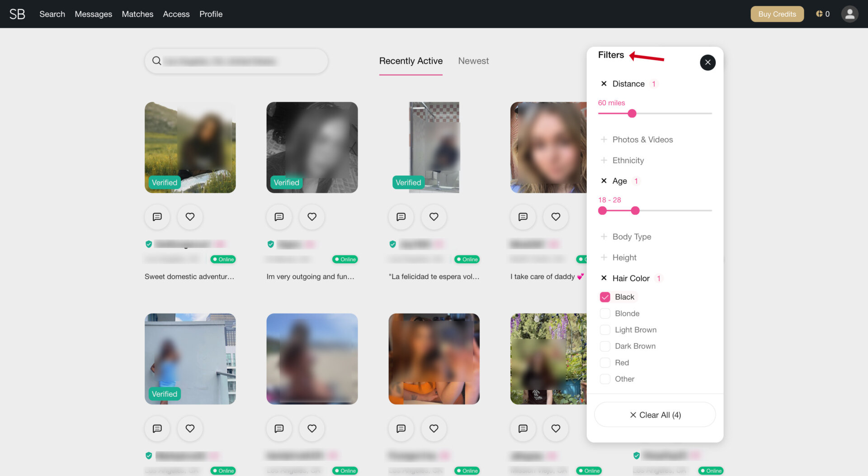
Task: Click the SB logo in header
Action: (17, 14)
